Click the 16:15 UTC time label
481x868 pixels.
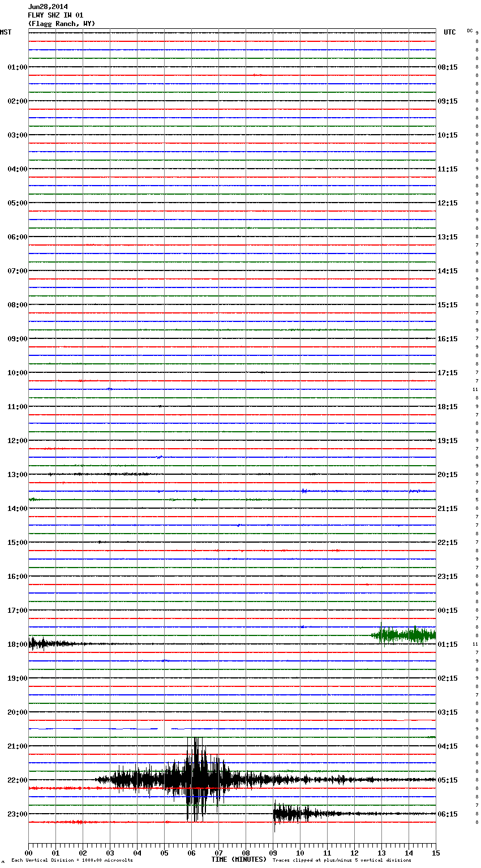448,339
